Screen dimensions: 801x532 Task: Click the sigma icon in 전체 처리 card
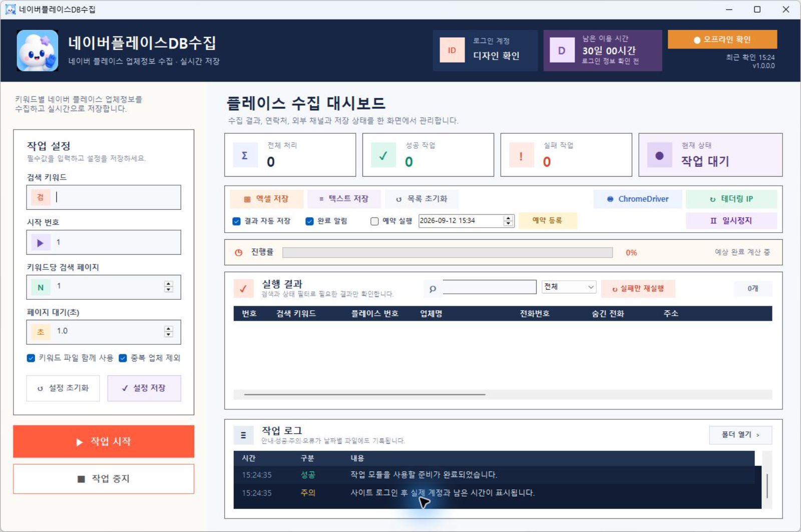[245, 155]
